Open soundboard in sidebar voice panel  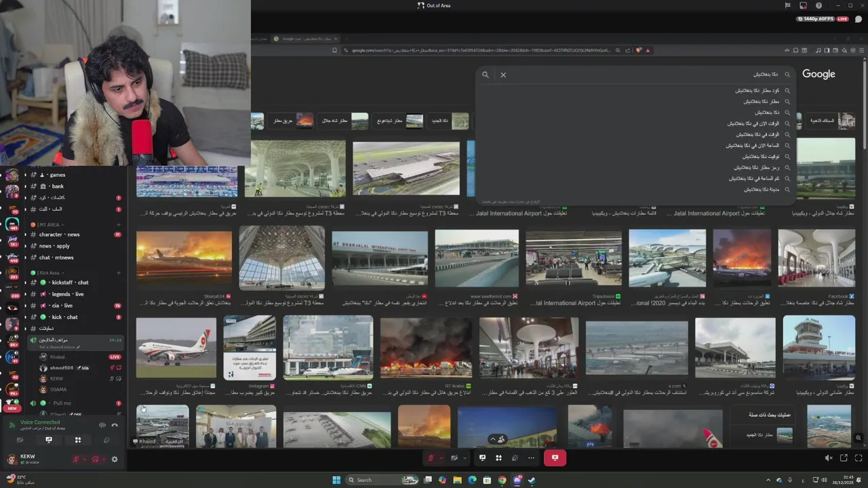point(106,440)
